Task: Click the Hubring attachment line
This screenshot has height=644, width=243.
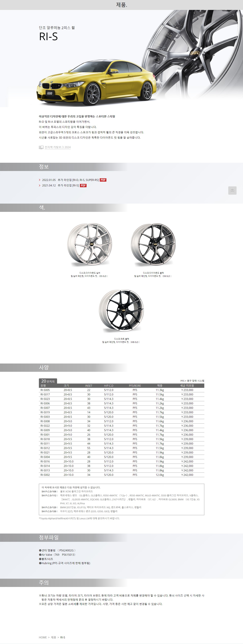Action: click(x=65, y=563)
